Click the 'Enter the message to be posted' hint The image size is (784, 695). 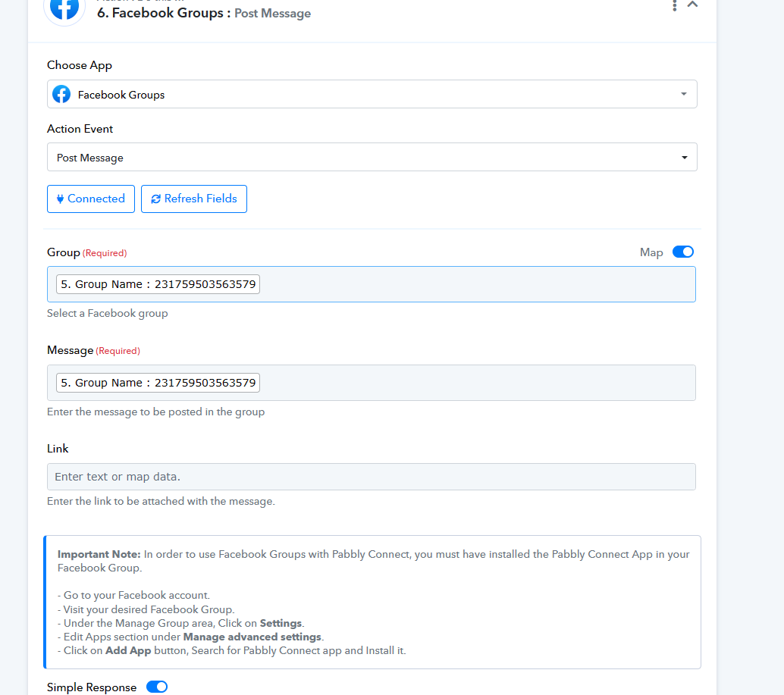coord(156,412)
